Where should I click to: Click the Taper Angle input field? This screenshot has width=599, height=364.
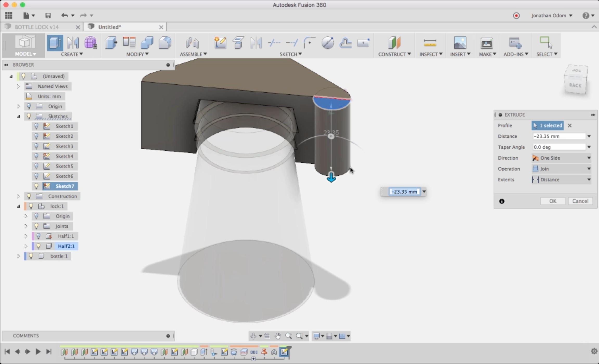point(559,147)
